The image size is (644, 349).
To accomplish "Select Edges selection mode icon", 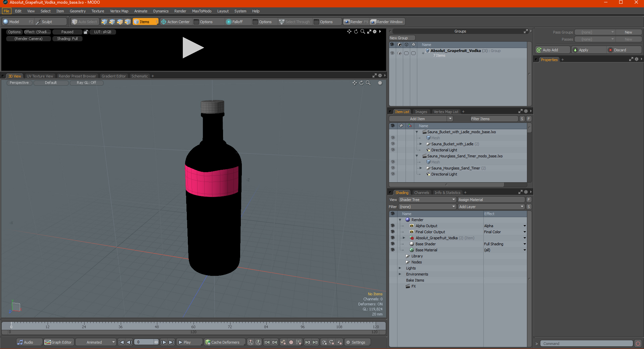I will click(112, 22).
